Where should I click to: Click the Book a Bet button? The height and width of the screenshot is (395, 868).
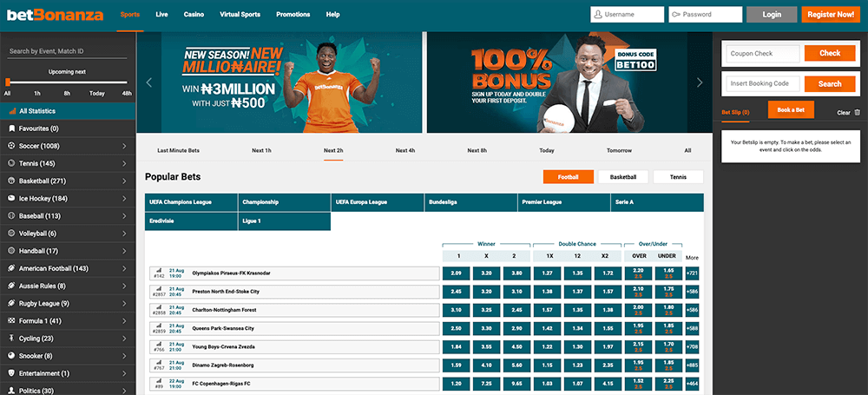click(x=791, y=109)
